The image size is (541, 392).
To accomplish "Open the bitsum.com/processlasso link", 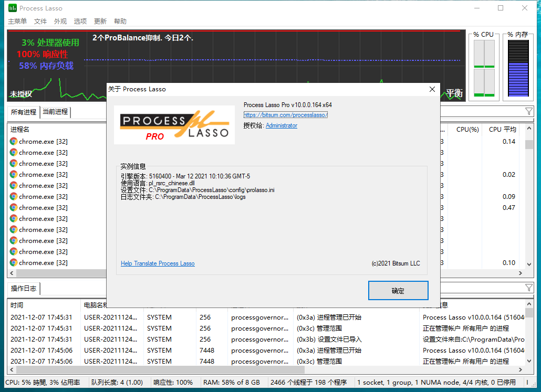I will point(285,114).
